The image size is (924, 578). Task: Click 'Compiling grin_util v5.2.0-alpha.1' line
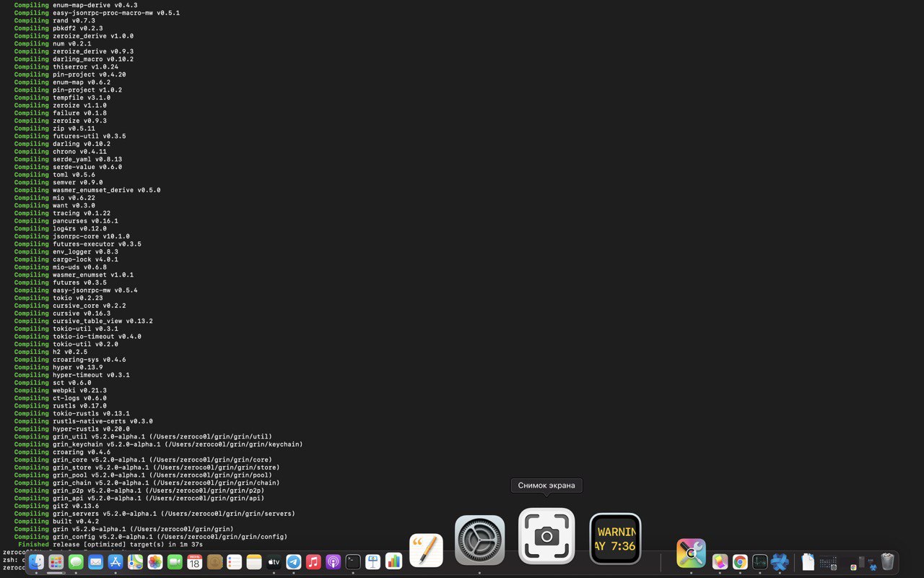(x=143, y=436)
